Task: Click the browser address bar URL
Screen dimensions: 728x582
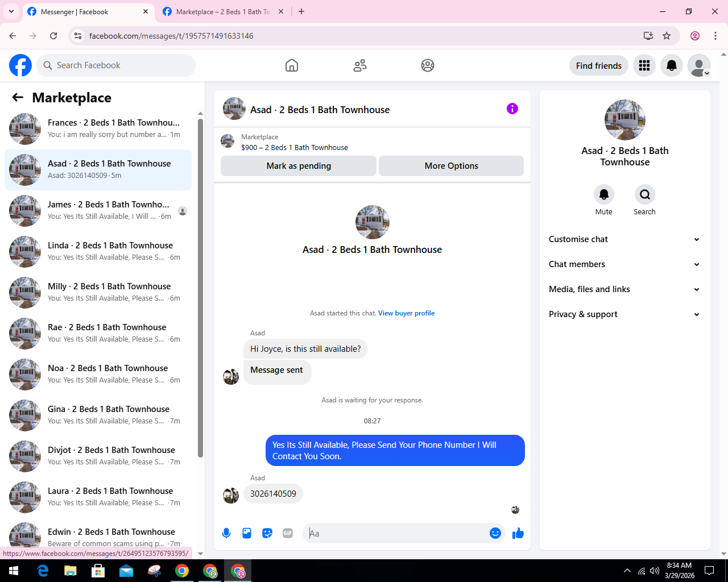Action: [x=171, y=36]
